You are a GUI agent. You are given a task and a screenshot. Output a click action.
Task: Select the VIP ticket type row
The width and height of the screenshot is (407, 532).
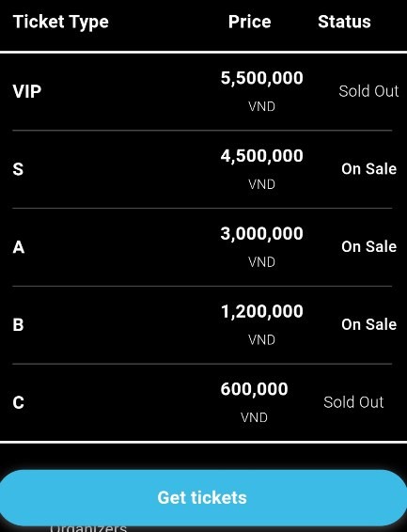(202, 91)
